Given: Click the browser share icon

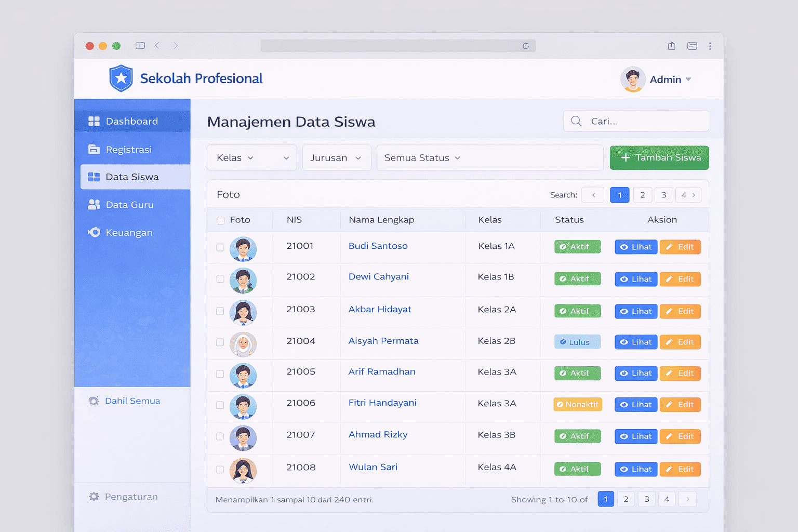Looking at the screenshot, I should (x=671, y=46).
